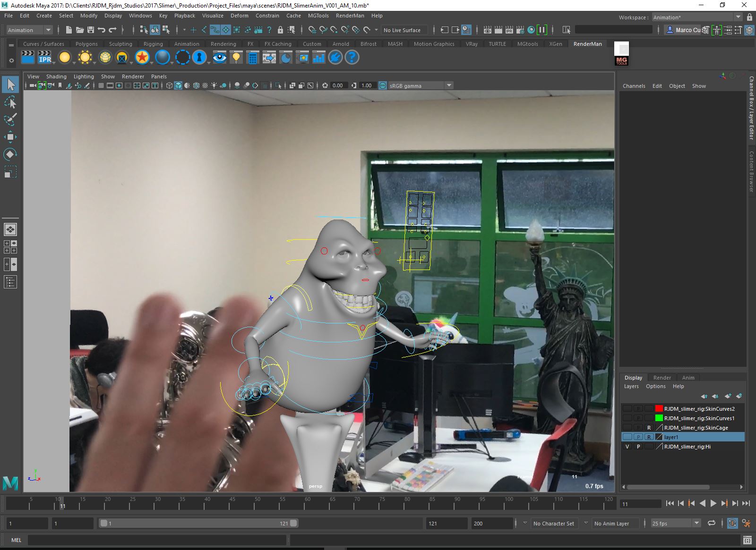Create a RenderMan environment dome light

click(x=105, y=58)
